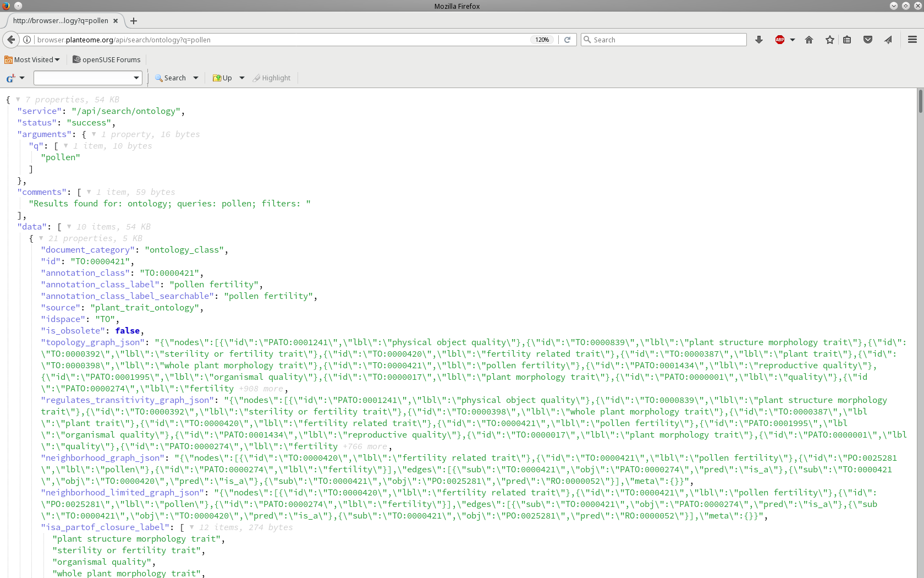Collapse the "isa_partof_closure_label" array
This screenshot has width=924, height=578.
(x=192, y=527)
